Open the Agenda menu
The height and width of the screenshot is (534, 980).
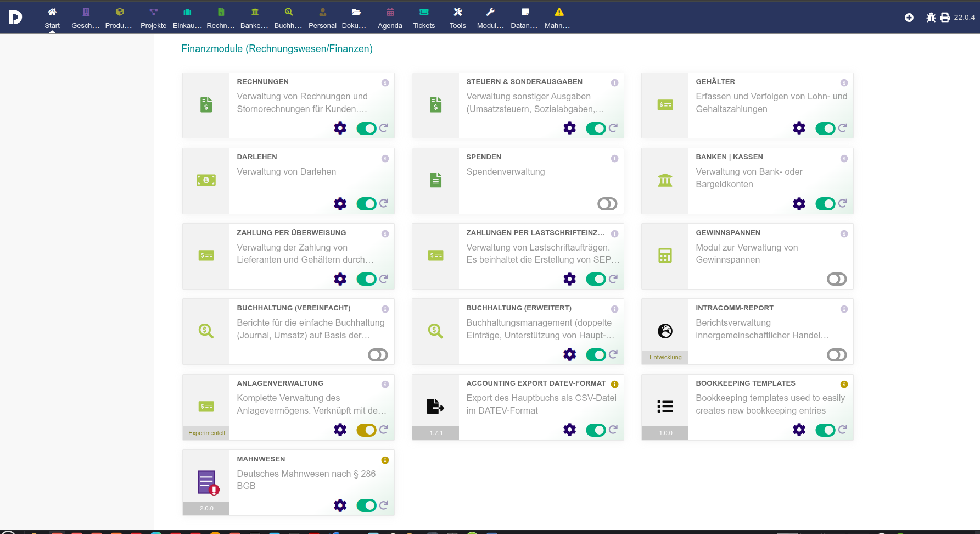click(x=390, y=18)
